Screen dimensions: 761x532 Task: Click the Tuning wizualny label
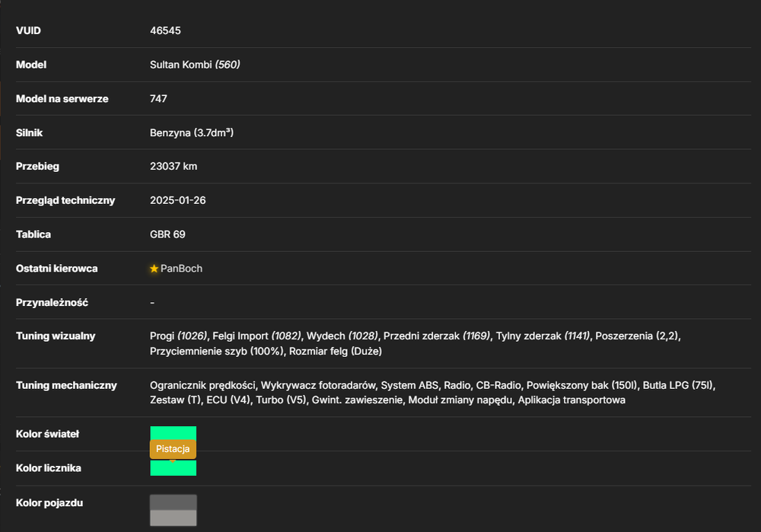[56, 336]
